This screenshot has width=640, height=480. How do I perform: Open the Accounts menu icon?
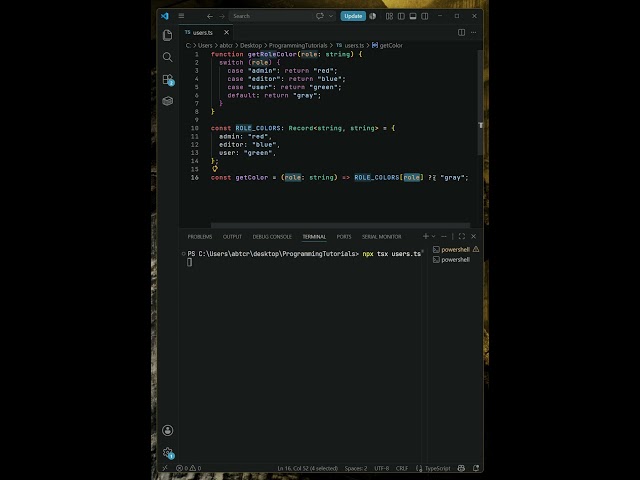(167, 430)
